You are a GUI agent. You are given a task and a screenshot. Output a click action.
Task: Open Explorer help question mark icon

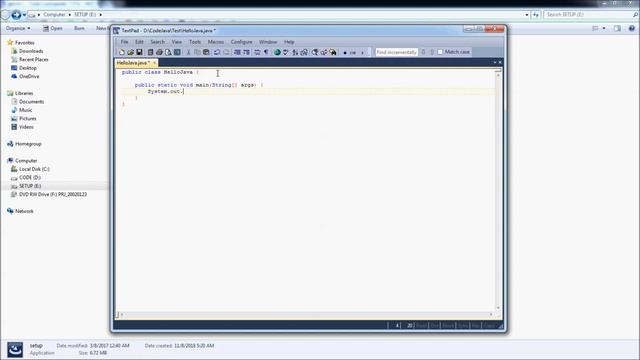(632, 28)
